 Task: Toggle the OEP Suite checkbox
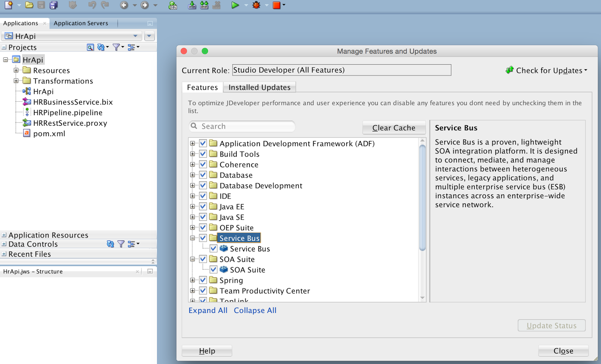coord(203,227)
